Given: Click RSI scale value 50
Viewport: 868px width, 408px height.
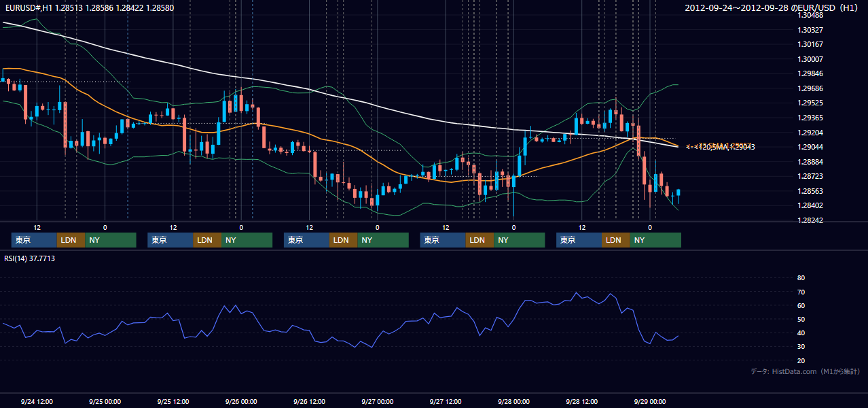Looking at the screenshot, I should pyautogui.click(x=801, y=320).
